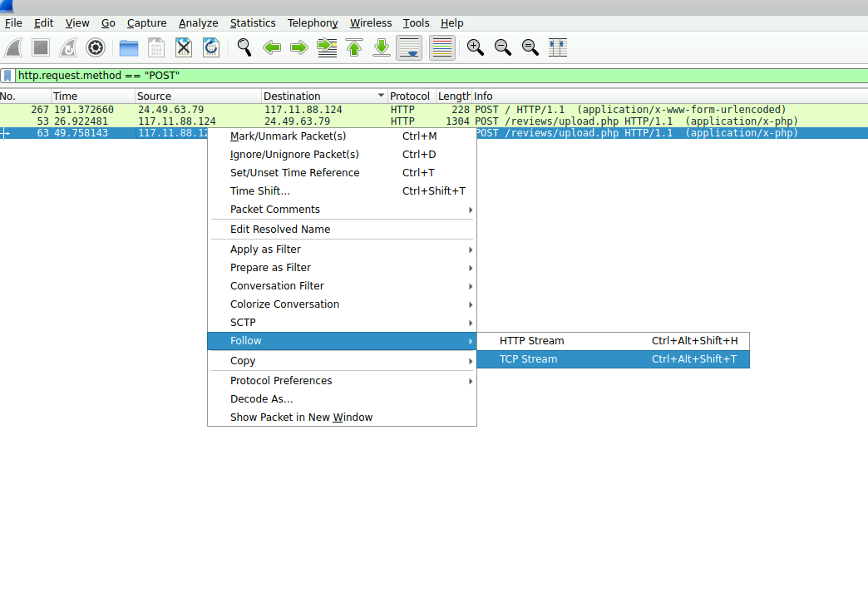Open the File menu
The height and width of the screenshot is (603, 868).
[x=13, y=23]
